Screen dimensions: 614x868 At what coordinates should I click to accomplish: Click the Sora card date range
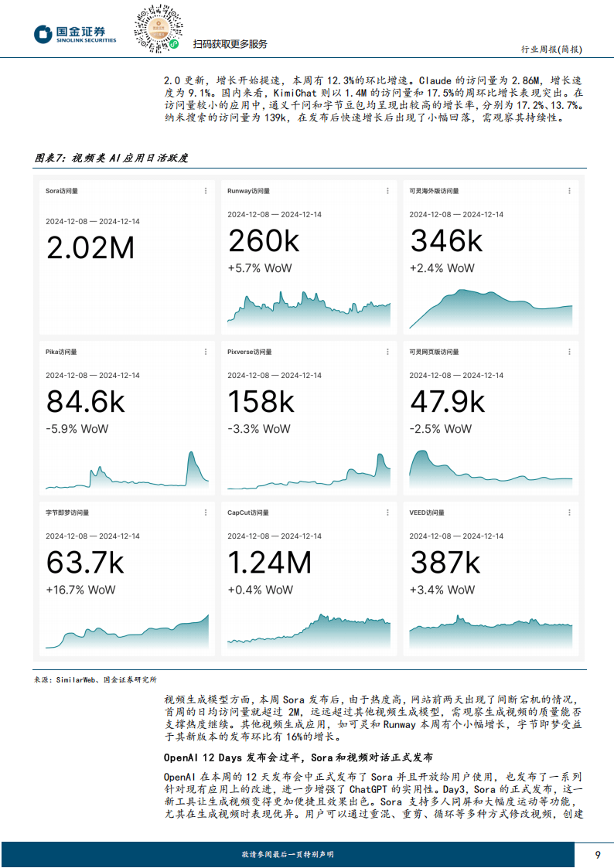[x=93, y=221]
